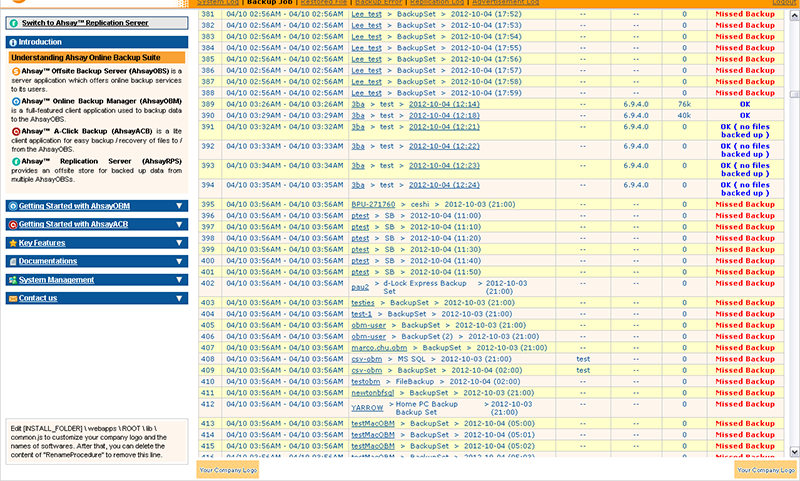Open the 2012-10-04 (12:21) job link
This screenshot has height=481, width=800.
[444, 126]
